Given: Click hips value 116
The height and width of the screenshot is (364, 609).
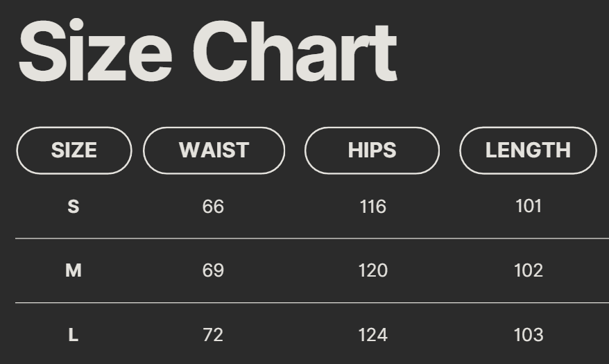Looking at the screenshot, I should 372,207.
